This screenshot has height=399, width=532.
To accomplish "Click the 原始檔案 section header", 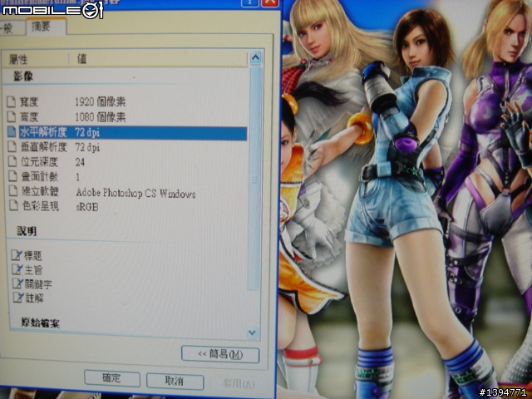I will (40, 323).
